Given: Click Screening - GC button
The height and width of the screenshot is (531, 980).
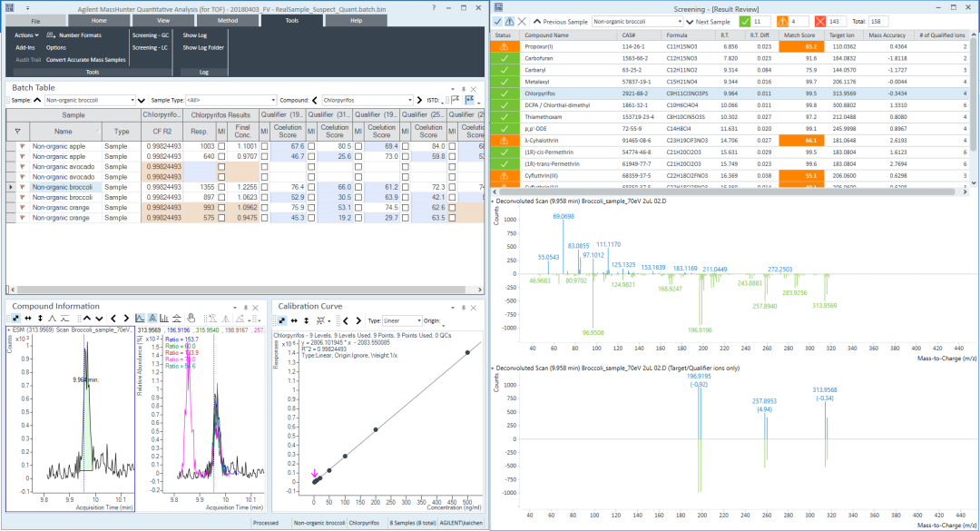Looking at the screenshot, I should 150,35.
